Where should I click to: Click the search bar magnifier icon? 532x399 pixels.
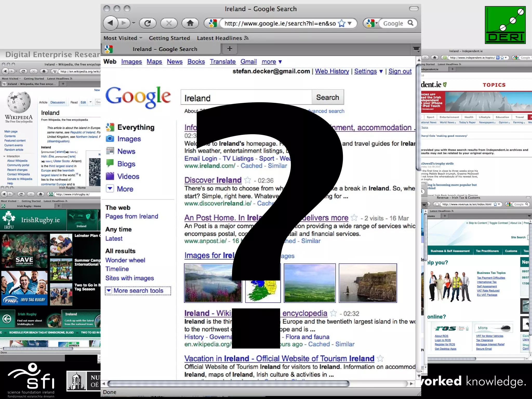[x=410, y=23]
